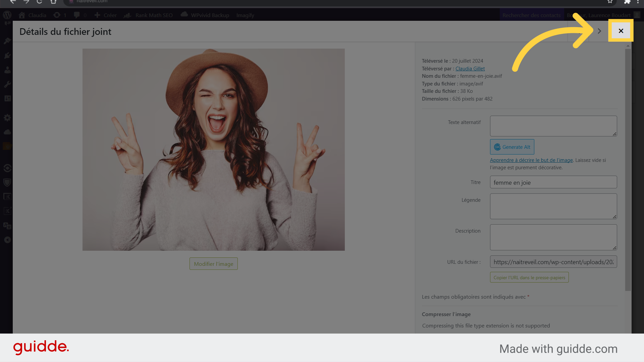Image resolution: width=644 pixels, height=362 pixels.
Task: Open the shield security icon in sidebar
Action: tap(7, 182)
